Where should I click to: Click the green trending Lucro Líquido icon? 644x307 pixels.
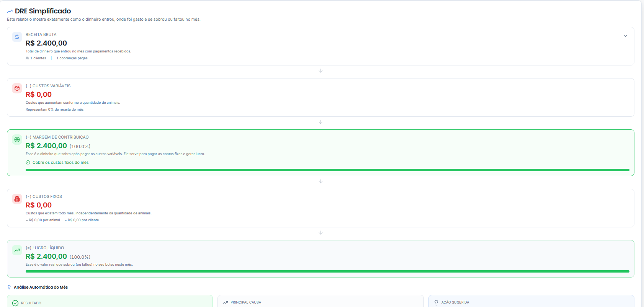pyautogui.click(x=17, y=250)
